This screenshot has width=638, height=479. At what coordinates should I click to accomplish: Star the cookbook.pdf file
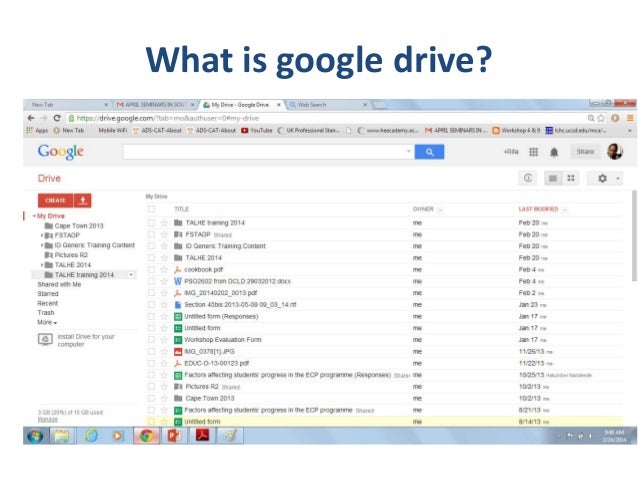pos(164,269)
